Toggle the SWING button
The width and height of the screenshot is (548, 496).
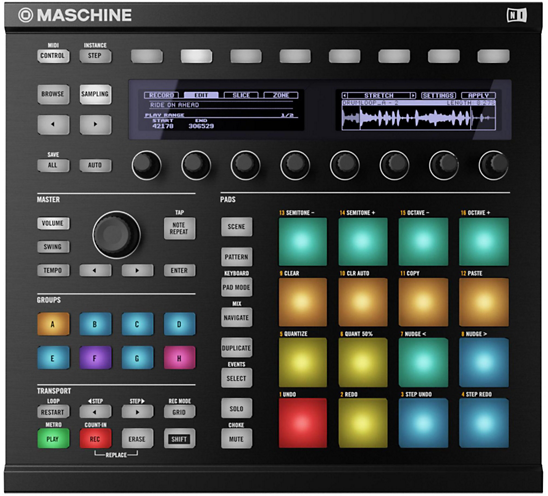[x=53, y=247]
